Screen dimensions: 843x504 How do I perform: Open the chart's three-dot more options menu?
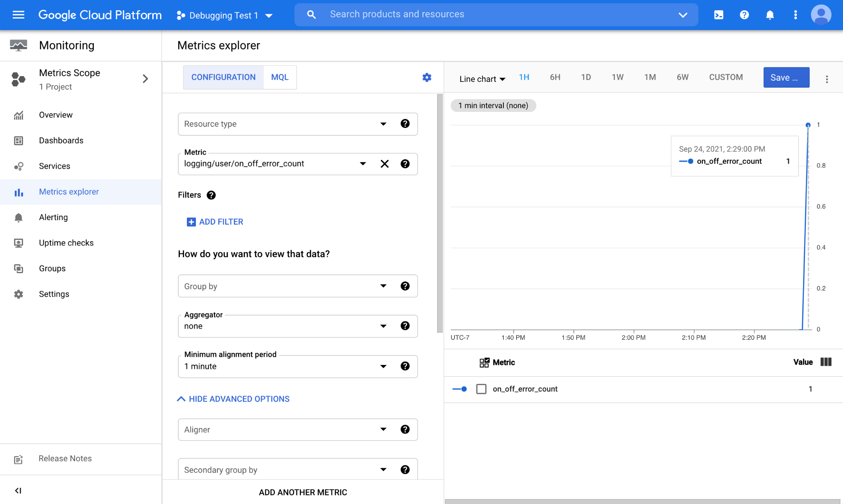click(x=827, y=79)
